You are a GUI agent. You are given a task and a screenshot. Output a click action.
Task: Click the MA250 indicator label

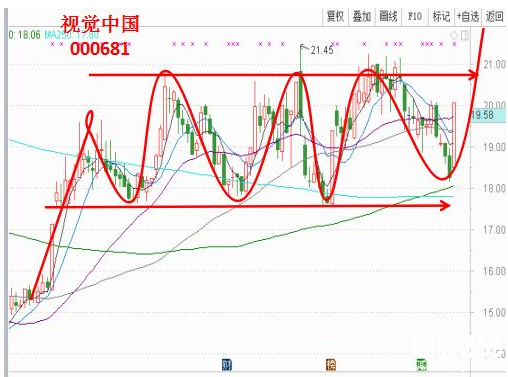click(71, 35)
